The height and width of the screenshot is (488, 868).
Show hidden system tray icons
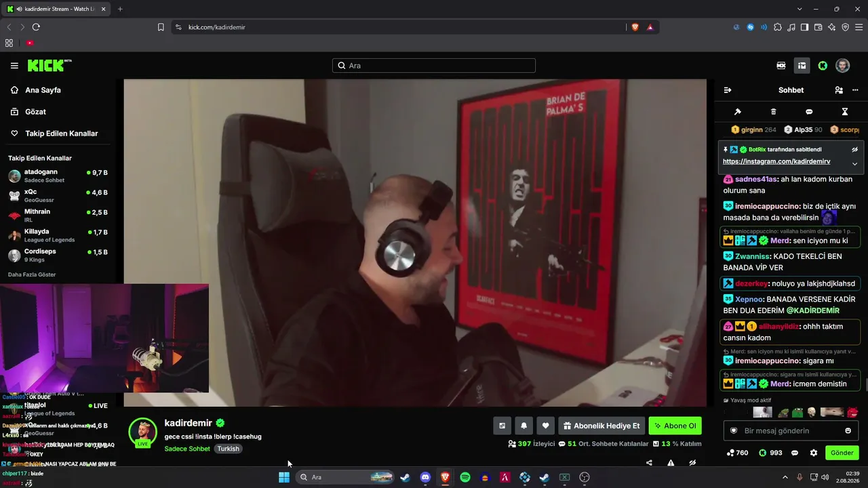(x=785, y=477)
